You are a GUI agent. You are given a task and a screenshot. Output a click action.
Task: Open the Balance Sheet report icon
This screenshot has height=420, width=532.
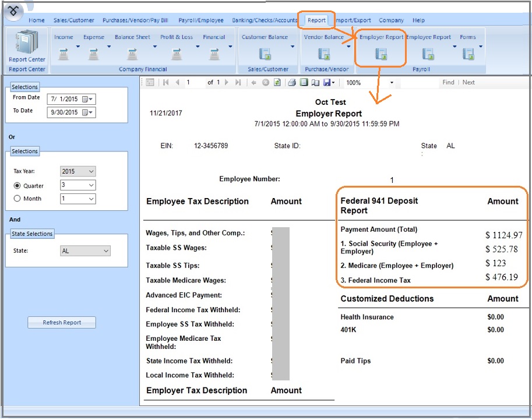click(x=132, y=54)
